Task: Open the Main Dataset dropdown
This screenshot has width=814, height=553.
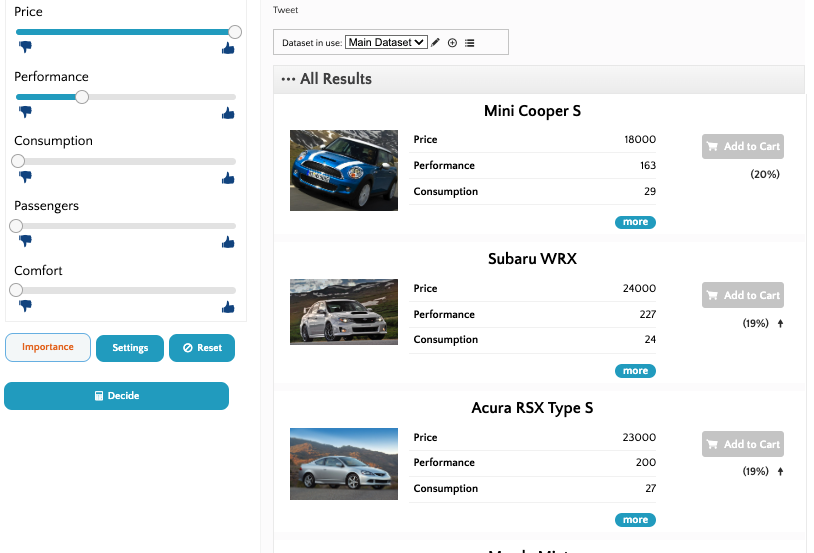Action: pyautogui.click(x=386, y=42)
